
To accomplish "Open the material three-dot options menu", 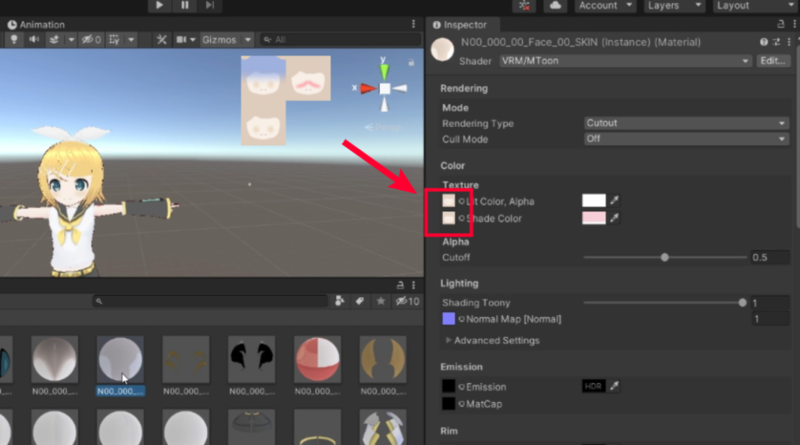I will [x=789, y=42].
